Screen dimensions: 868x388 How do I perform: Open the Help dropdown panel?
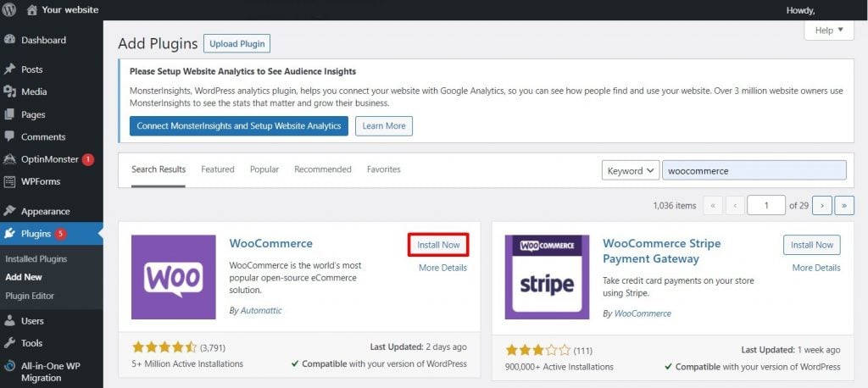click(x=829, y=30)
